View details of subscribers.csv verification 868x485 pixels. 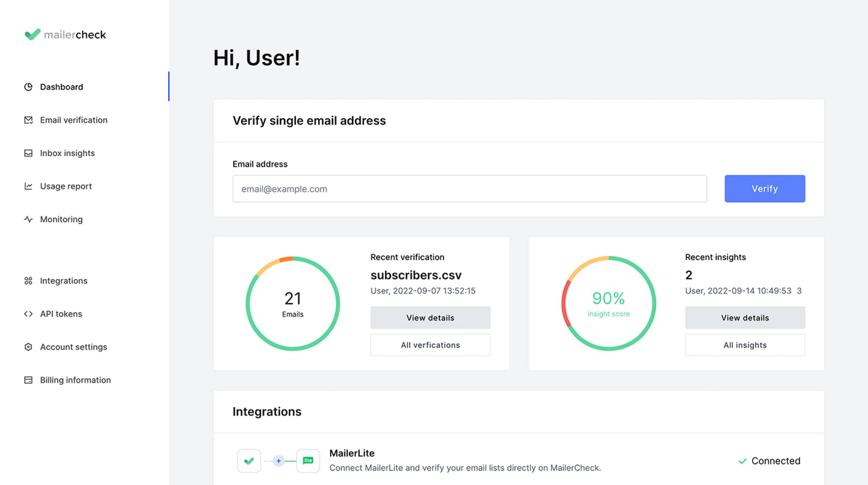(x=430, y=318)
